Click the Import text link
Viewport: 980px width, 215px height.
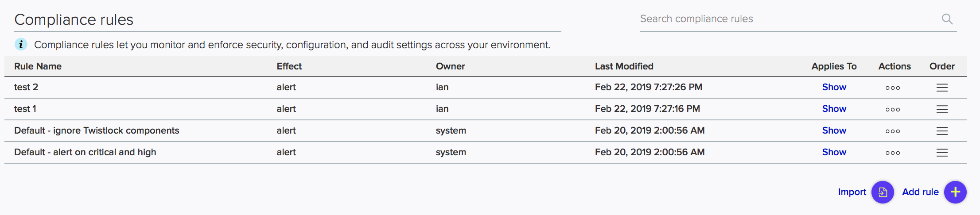click(852, 192)
